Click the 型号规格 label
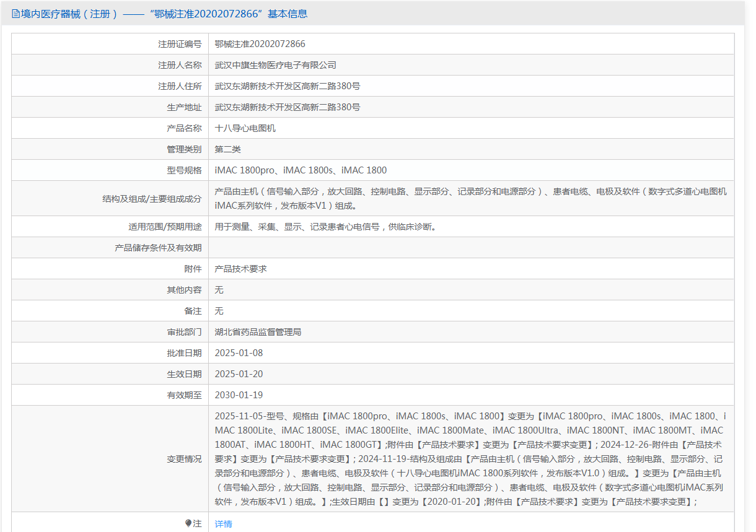756x532 pixels. [184, 170]
